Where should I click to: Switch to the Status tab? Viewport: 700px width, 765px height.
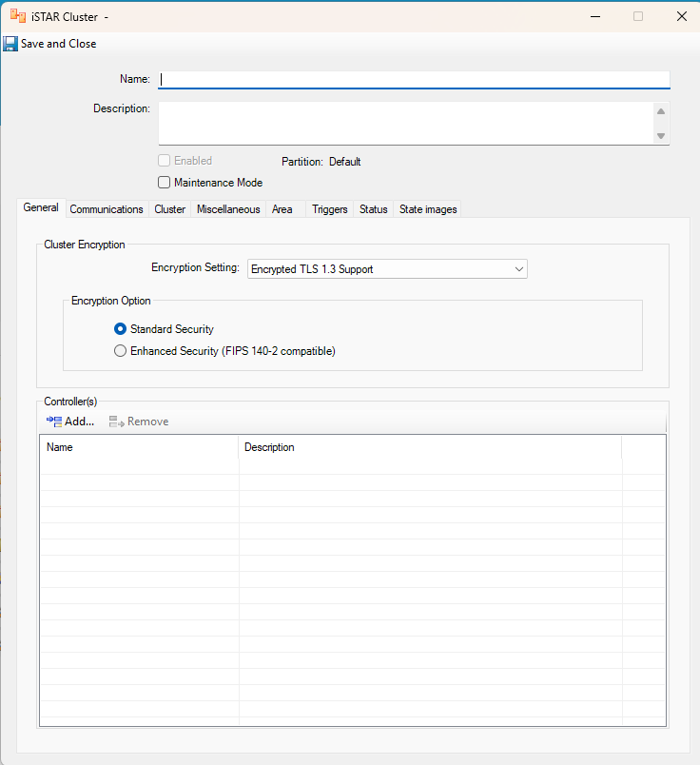pos(373,209)
